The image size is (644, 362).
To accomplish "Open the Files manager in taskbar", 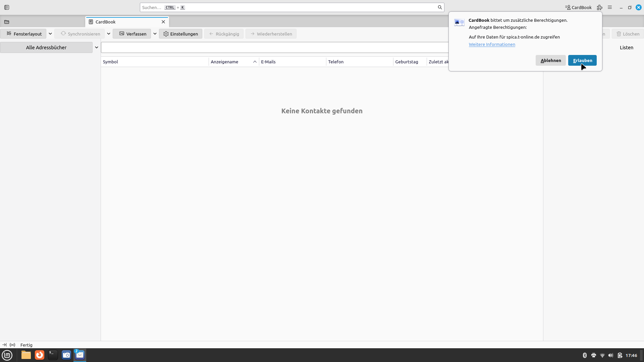I will 26,355.
